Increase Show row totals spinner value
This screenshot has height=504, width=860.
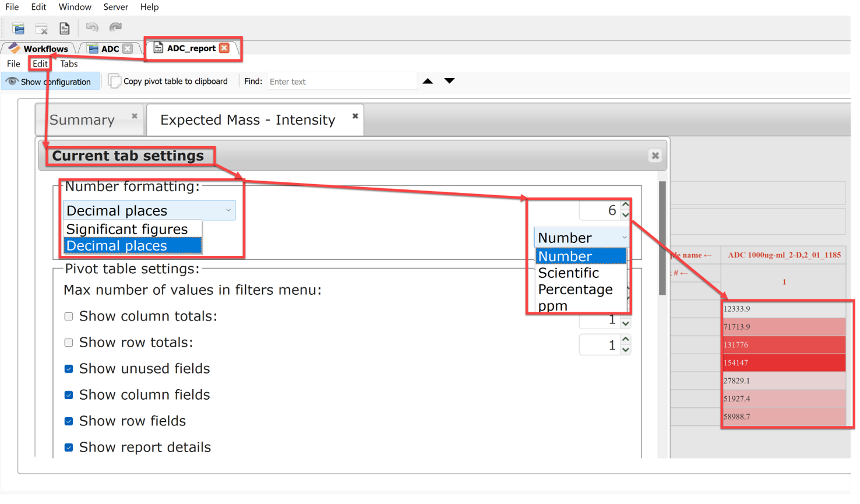tap(625, 339)
